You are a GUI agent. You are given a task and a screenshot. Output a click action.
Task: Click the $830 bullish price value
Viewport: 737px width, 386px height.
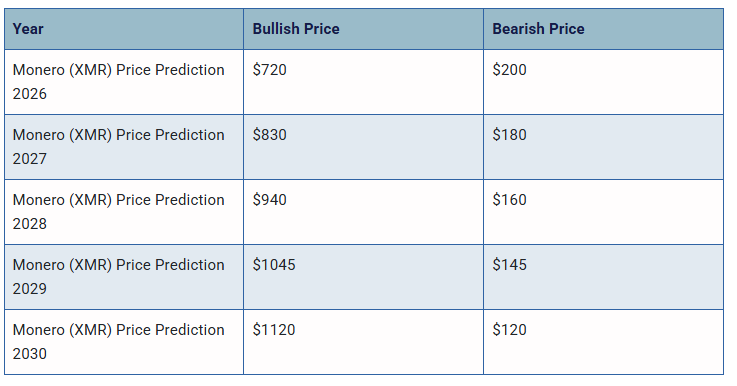pyautogui.click(x=269, y=135)
